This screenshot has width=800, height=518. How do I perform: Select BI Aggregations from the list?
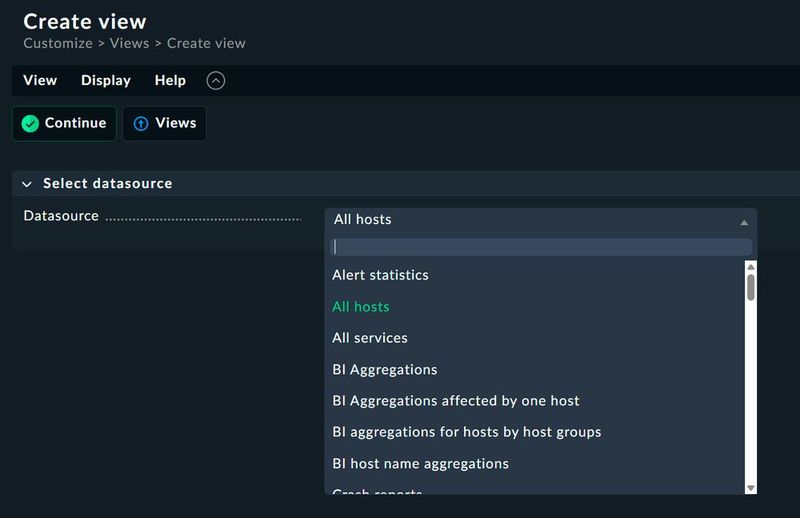(x=385, y=370)
